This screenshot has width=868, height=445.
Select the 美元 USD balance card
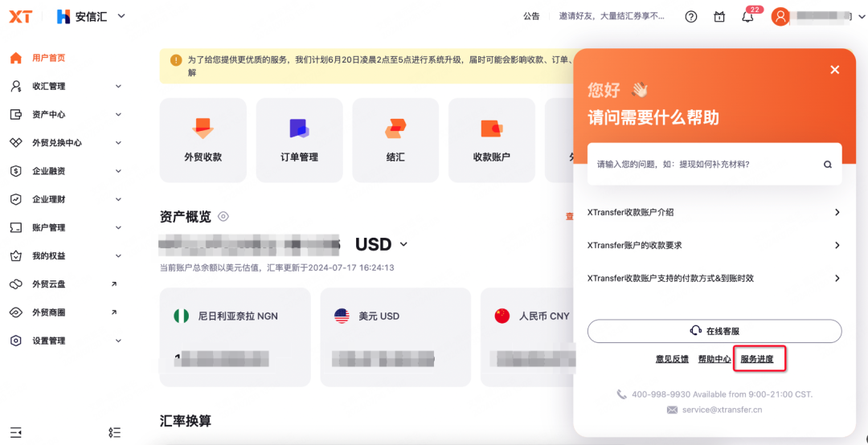click(395, 337)
